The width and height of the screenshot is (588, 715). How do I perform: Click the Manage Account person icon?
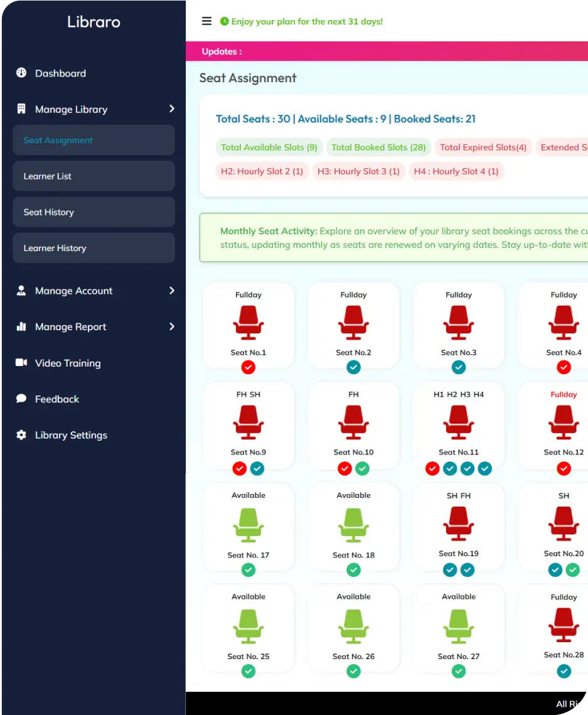21,291
